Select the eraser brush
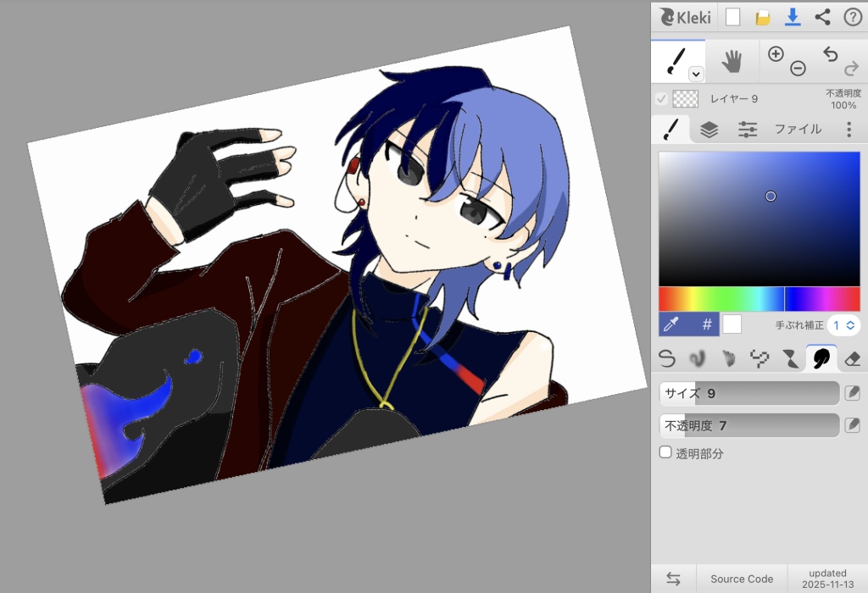 (852, 358)
